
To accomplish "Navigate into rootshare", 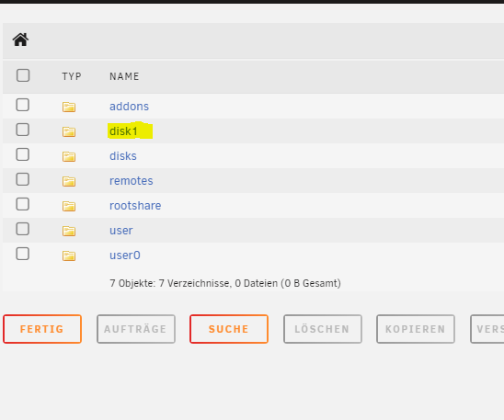I will [135, 206].
